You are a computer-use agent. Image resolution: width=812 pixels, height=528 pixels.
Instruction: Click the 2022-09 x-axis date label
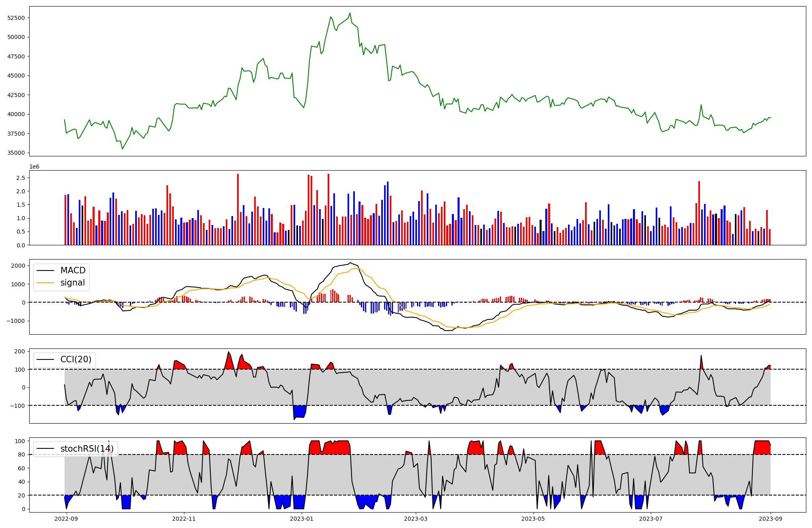click(x=66, y=519)
